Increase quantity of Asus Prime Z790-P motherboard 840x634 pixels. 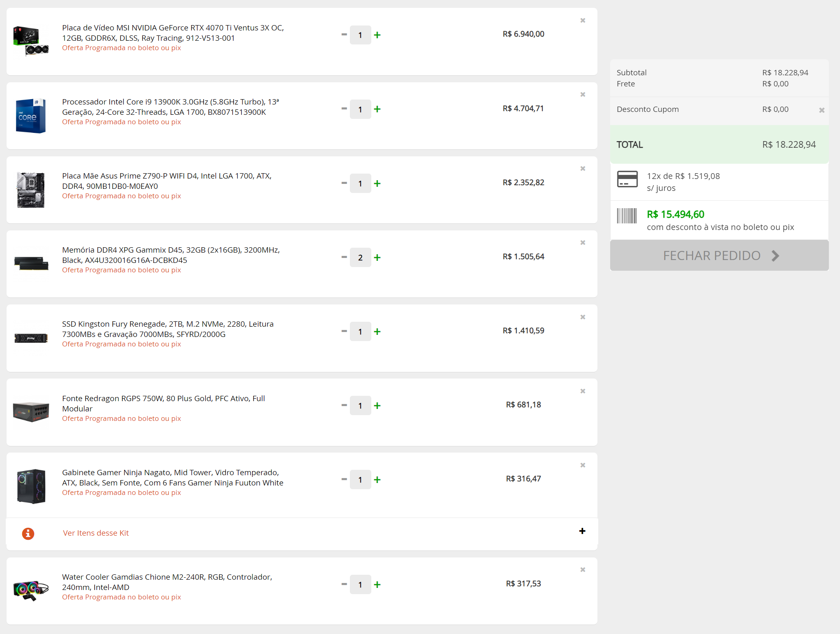[377, 183]
